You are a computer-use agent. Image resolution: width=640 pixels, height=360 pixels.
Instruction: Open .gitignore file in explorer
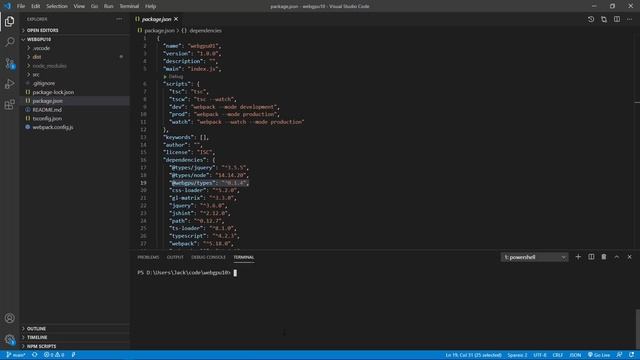[44, 83]
